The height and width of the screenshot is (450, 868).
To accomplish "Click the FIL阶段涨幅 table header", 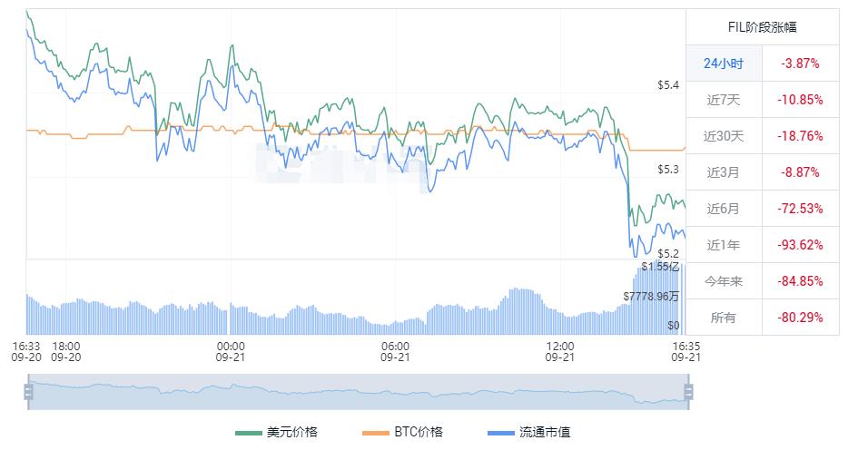I will pyautogui.click(x=763, y=27).
